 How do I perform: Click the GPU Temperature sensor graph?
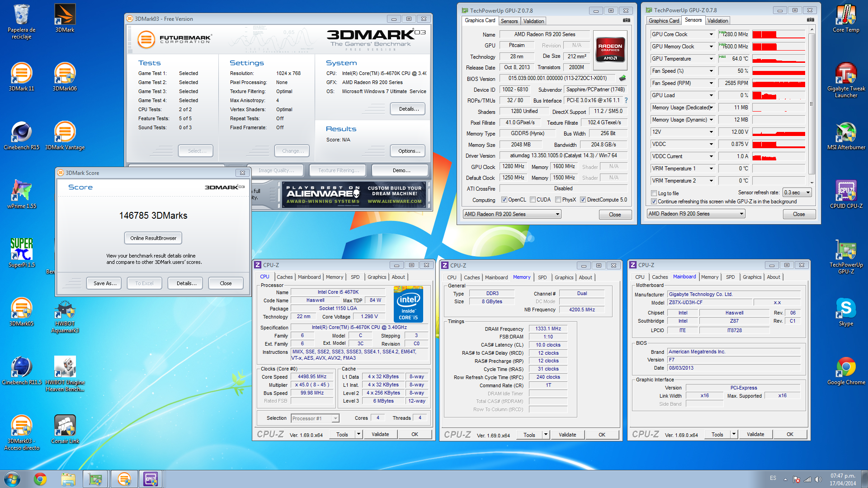pos(778,59)
